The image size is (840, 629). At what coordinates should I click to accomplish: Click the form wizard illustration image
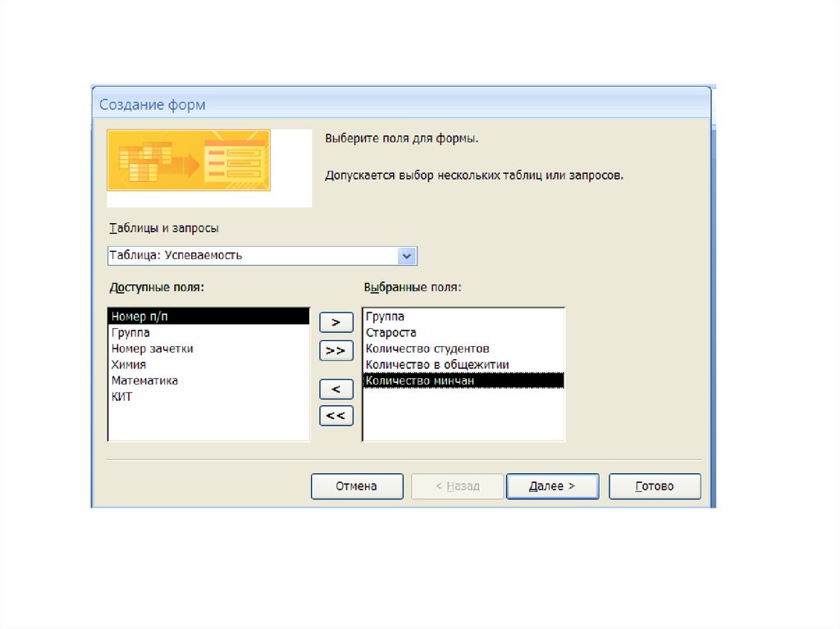tap(189, 161)
